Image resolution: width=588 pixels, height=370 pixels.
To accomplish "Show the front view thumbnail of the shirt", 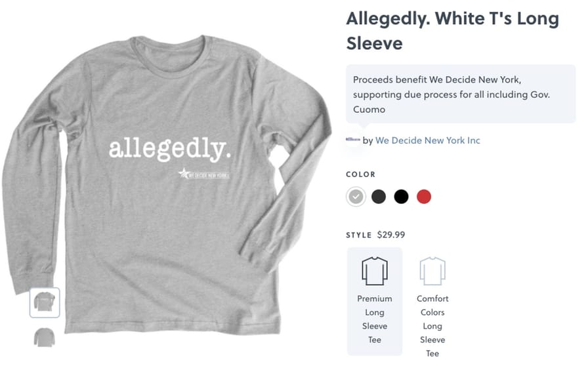I will pyautogui.click(x=45, y=302).
